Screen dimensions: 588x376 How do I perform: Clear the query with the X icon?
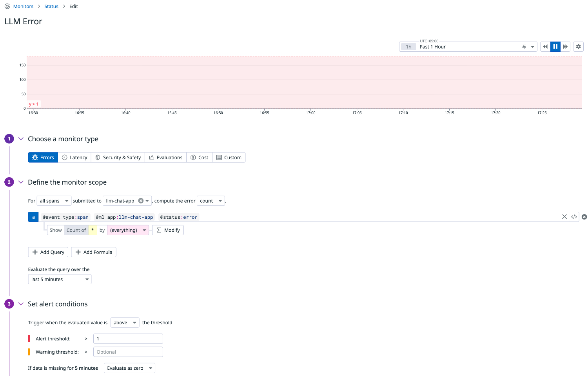(x=564, y=217)
